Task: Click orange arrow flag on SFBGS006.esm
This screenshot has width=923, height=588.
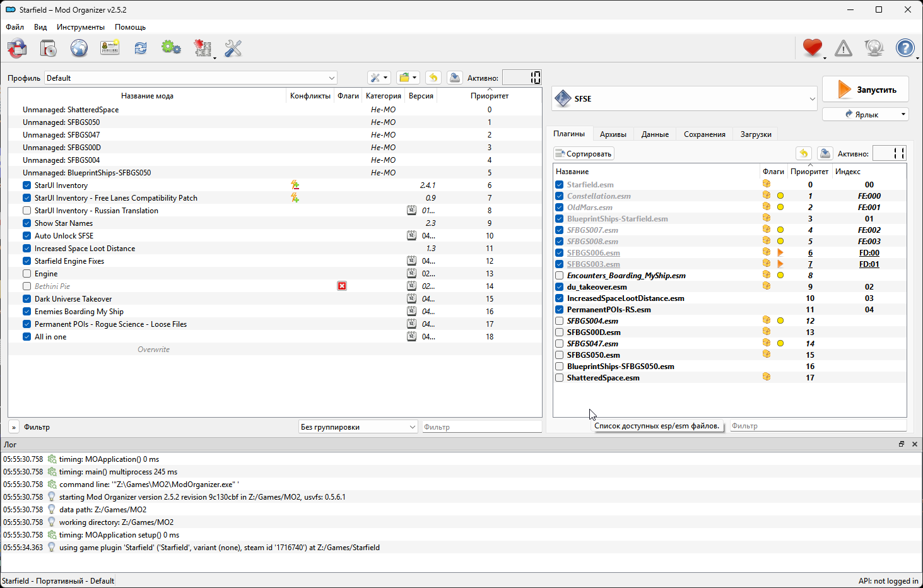Action: point(780,252)
